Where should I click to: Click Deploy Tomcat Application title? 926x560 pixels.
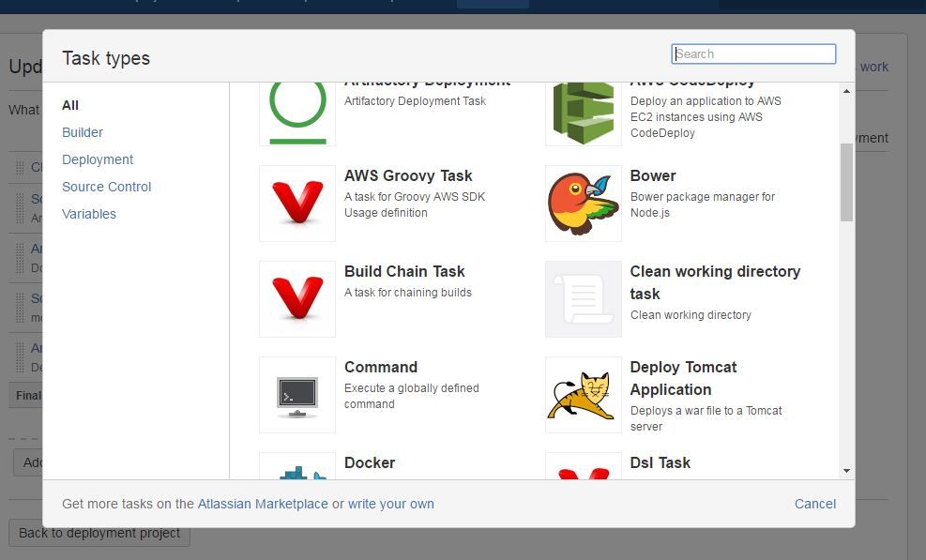[x=683, y=379]
